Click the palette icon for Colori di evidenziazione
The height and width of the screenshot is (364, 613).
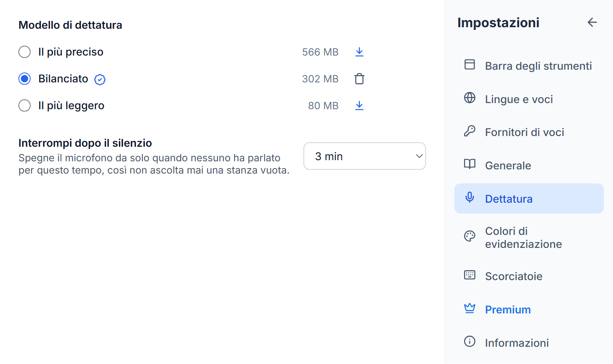[x=470, y=236]
